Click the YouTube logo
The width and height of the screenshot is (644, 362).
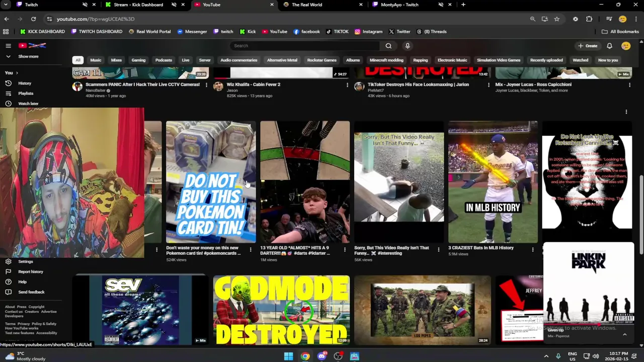coord(32,46)
